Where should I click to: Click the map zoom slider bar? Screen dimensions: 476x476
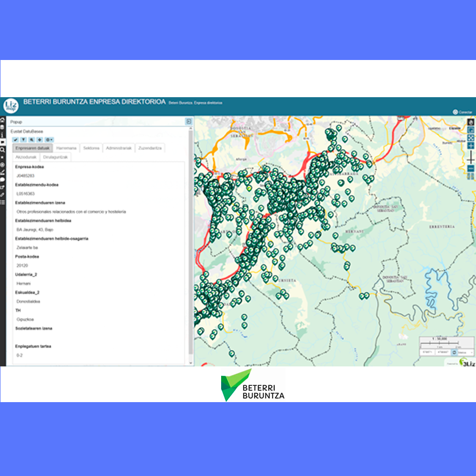[471, 159]
